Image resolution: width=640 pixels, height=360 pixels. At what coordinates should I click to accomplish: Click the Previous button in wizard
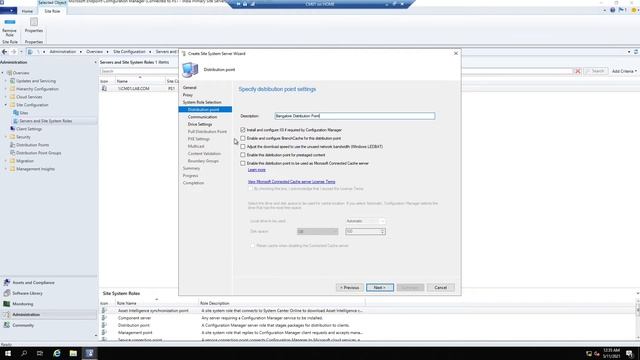[x=350, y=288]
